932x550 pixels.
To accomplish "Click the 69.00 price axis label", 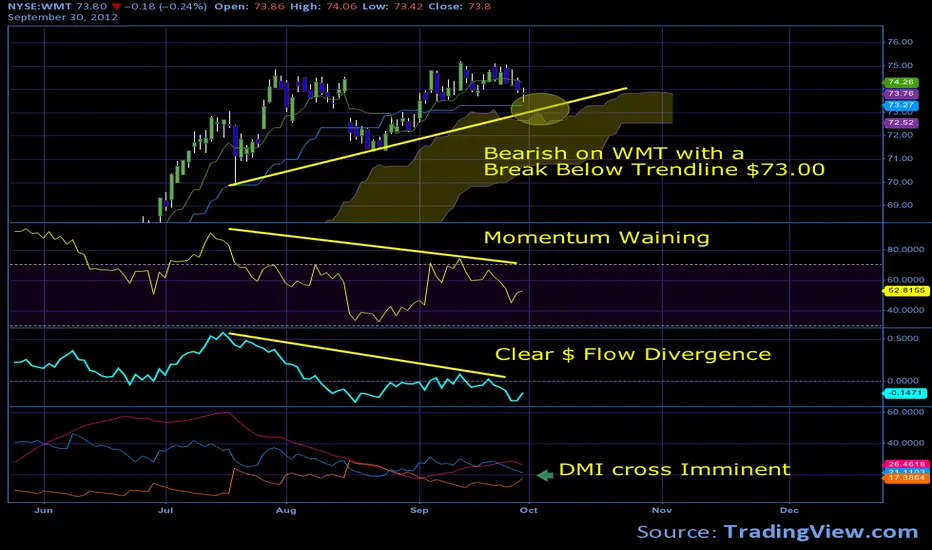I will pyautogui.click(x=900, y=205).
